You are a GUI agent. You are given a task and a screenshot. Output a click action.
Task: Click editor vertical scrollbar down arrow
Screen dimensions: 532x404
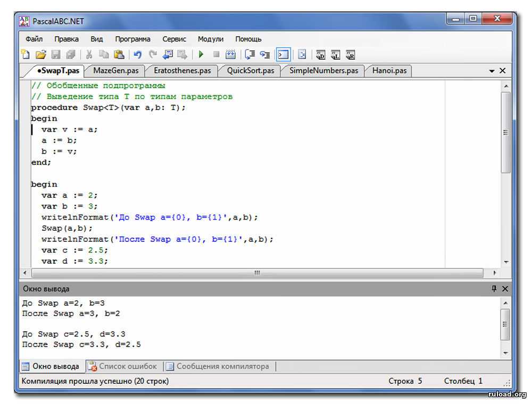(506, 262)
